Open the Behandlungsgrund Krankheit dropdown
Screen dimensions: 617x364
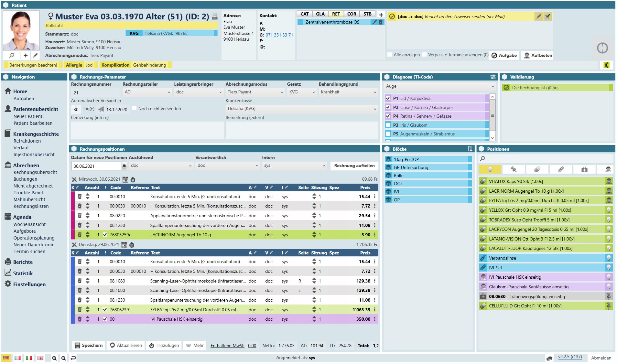[x=348, y=92]
